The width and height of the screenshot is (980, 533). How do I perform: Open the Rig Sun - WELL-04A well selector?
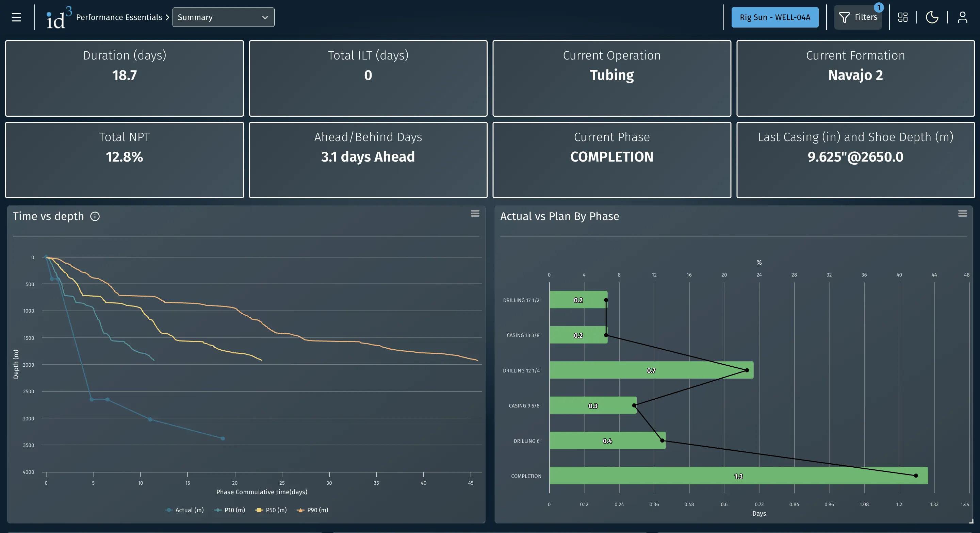(x=775, y=17)
